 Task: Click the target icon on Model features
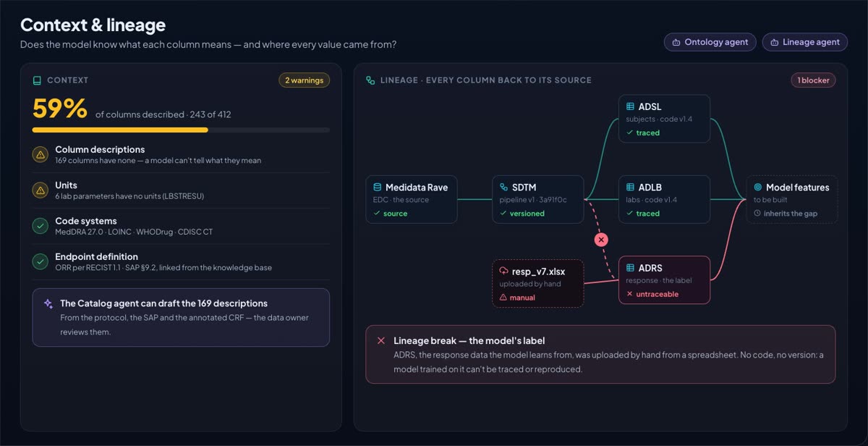[758, 187]
